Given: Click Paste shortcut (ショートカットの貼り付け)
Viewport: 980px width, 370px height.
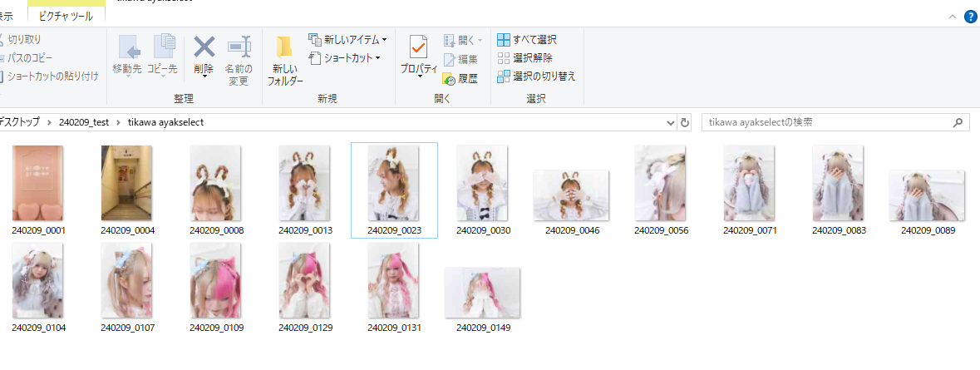Looking at the screenshot, I should point(49,76).
